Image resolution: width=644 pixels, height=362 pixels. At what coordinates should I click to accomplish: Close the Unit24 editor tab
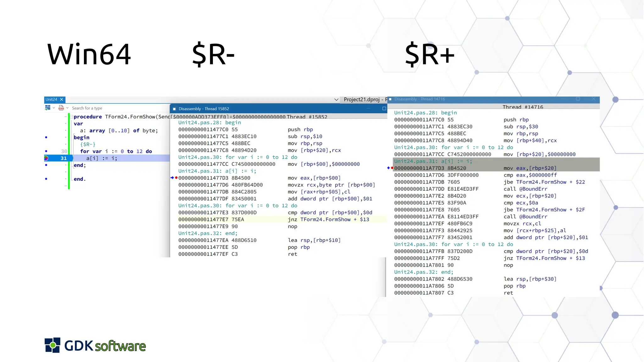click(x=62, y=100)
